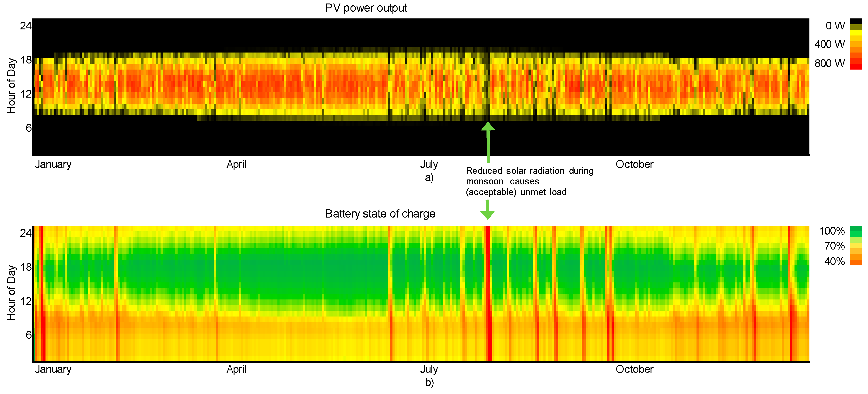868x394 pixels.
Task: Click the 'PV power output' chart title
Action: tap(366, 8)
